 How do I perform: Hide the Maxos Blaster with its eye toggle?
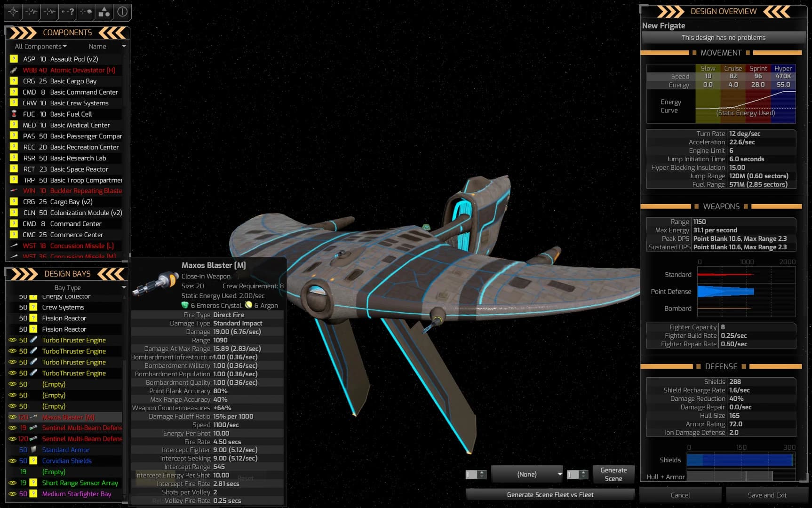click(12, 417)
